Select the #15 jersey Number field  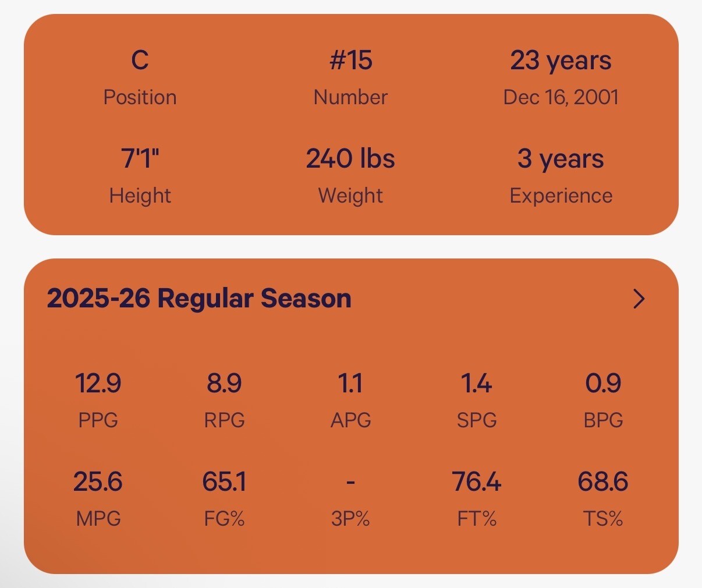(x=350, y=78)
